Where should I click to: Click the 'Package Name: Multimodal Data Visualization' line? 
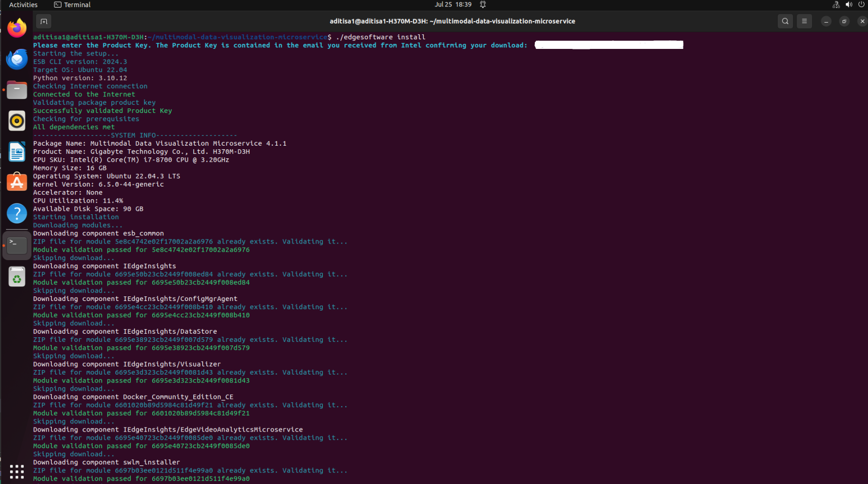pos(160,143)
